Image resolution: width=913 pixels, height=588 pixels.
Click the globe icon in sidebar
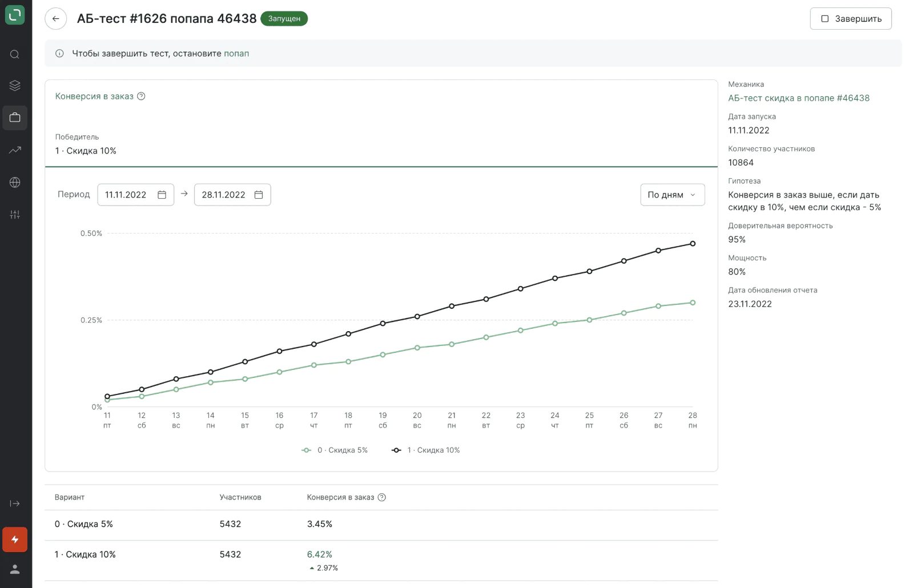point(15,182)
